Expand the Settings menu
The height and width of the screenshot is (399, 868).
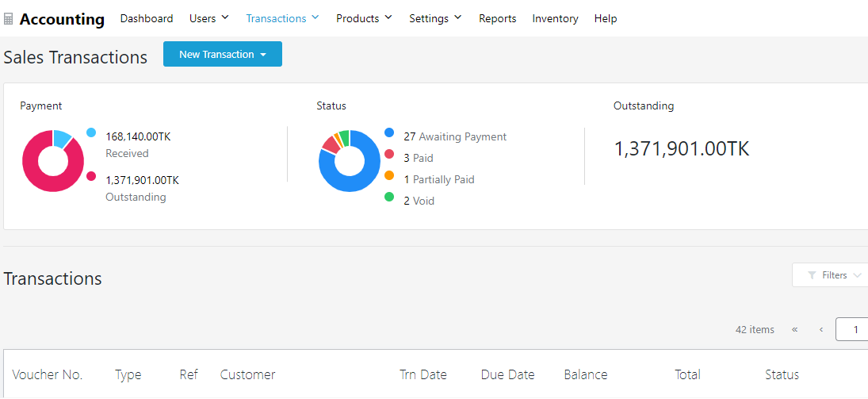tap(435, 18)
